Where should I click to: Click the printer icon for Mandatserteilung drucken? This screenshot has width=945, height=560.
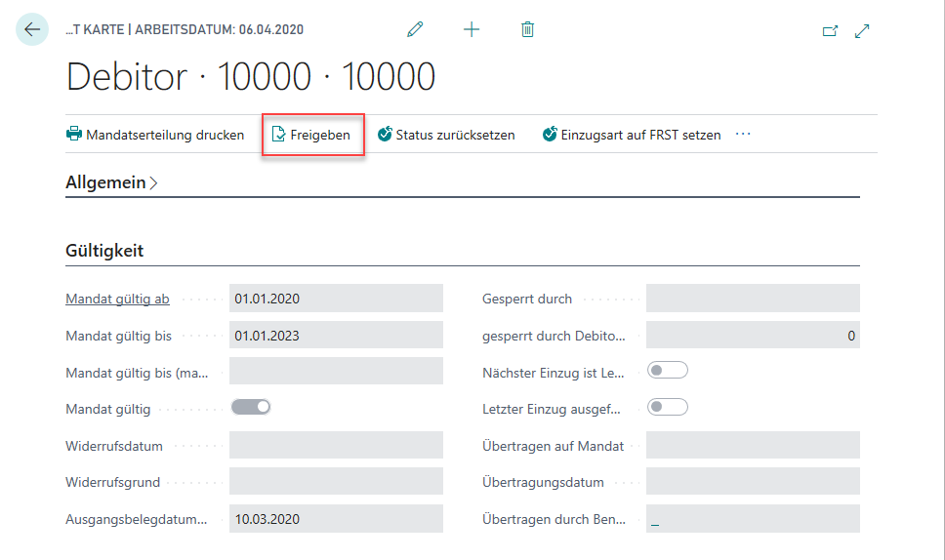pyautogui.click(x=74, y=135)
